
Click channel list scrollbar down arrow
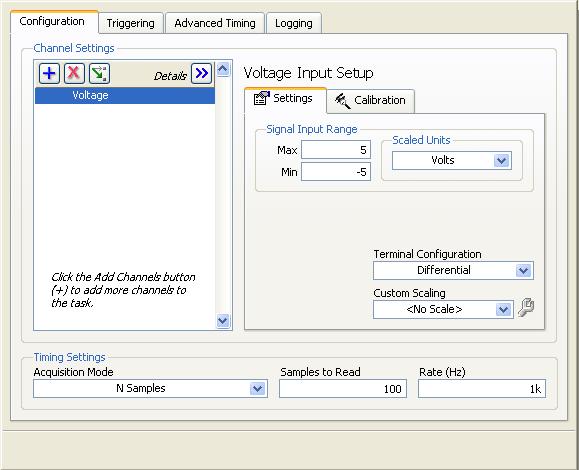click(x=223, y=321)
